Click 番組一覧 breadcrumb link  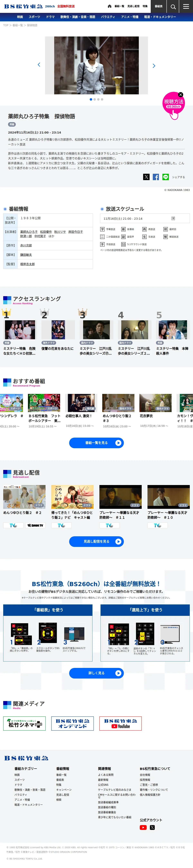[x=18, y=25]
